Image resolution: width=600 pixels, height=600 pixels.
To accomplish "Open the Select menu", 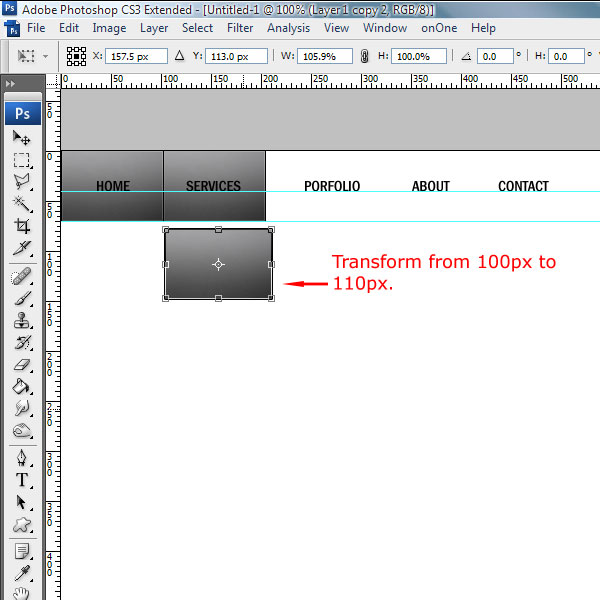I will click(197, 28).
